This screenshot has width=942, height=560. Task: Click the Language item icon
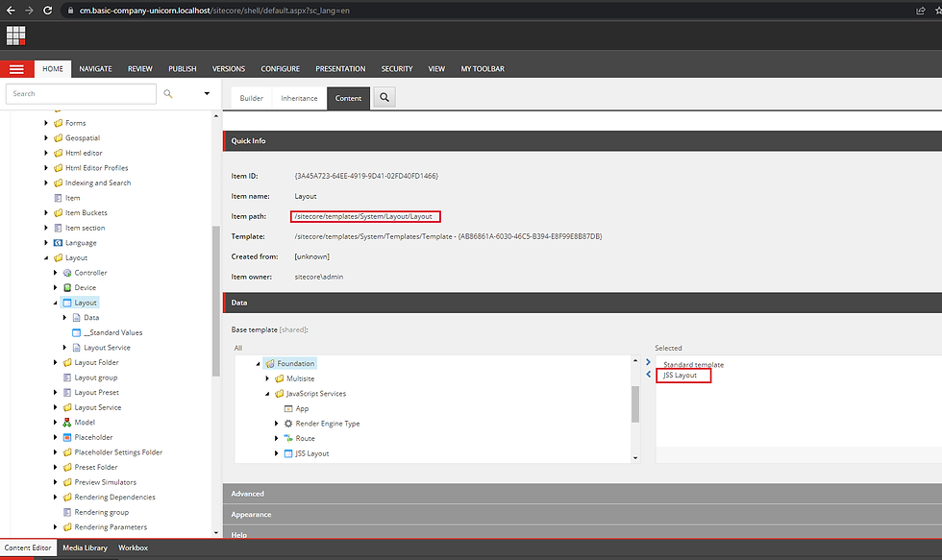pyautogui.click(x=59, y=243)
